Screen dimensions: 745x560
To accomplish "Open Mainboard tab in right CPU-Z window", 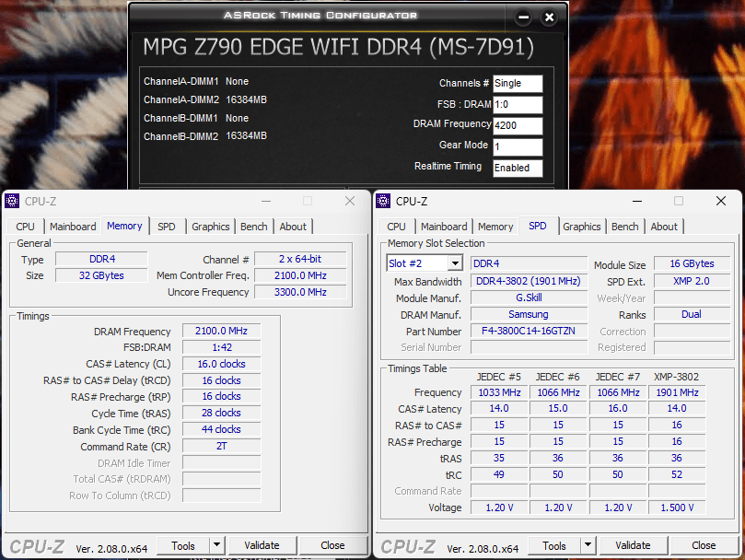I will pyautogui.click(x=444, y=227).
